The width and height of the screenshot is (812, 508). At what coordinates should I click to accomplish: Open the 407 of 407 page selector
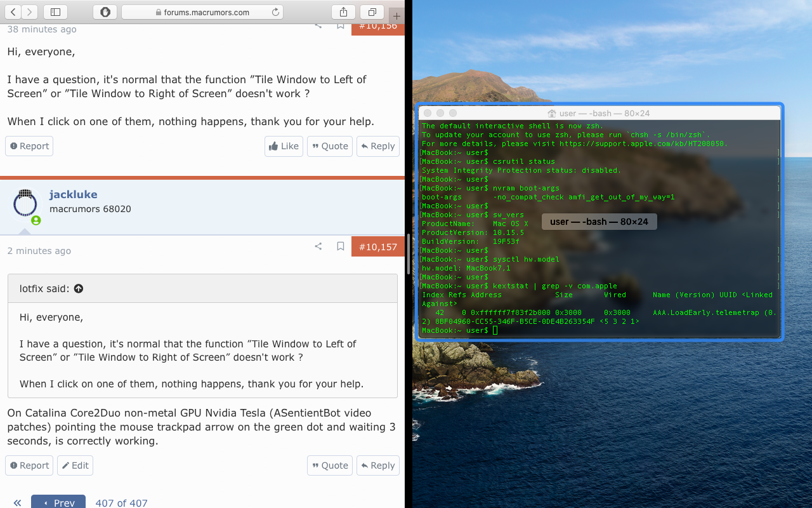click(121, 503)
